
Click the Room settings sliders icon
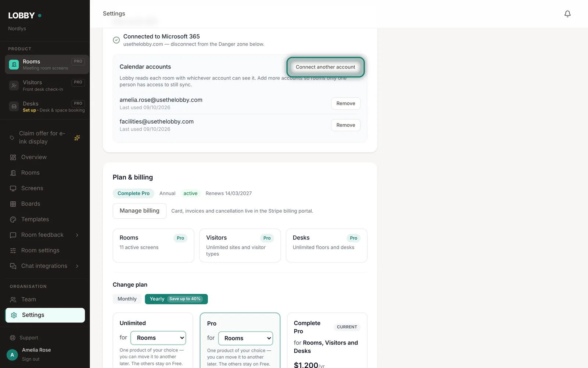coord(13,250)
